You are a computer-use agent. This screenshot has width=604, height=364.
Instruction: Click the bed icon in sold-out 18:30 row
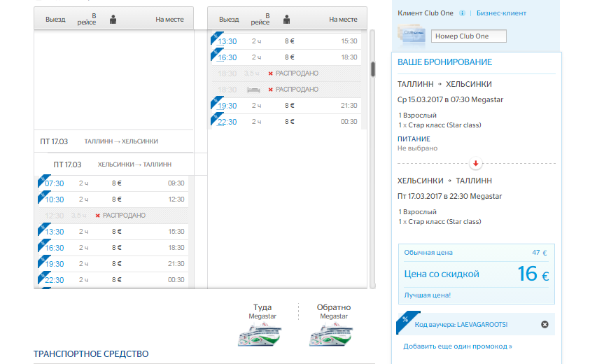(x=253, y=90)
